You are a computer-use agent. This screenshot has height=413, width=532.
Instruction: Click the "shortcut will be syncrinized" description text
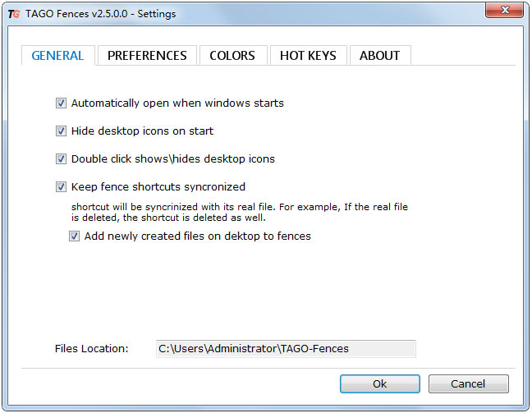point(240,212)
